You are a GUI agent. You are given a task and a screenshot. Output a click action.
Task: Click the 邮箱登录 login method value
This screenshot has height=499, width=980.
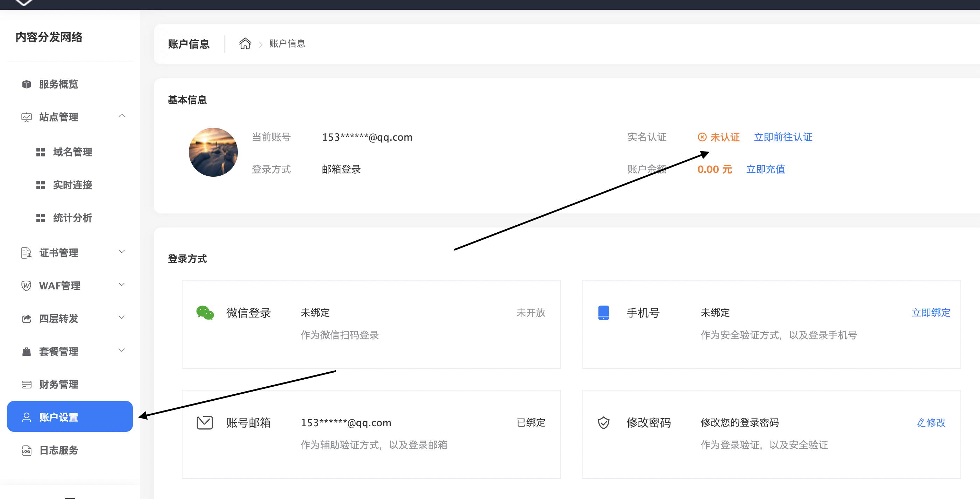tap(341, 169)
